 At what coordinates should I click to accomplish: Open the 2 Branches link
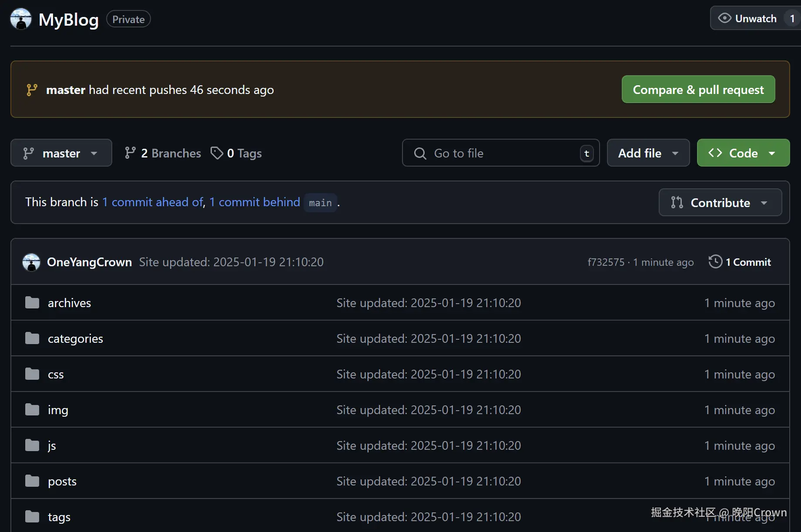(x=163, y=153)
